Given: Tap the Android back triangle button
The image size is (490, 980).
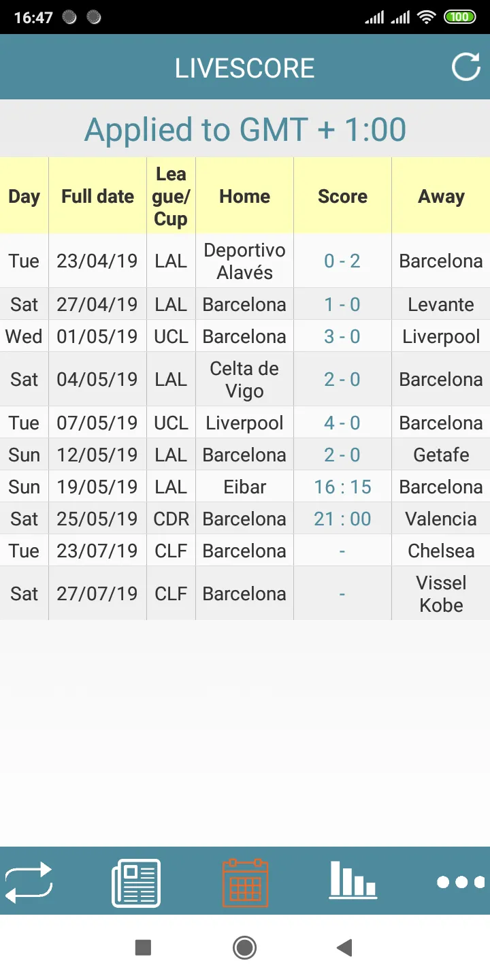Looking at the screenshot, I should (x=344, y=947).
